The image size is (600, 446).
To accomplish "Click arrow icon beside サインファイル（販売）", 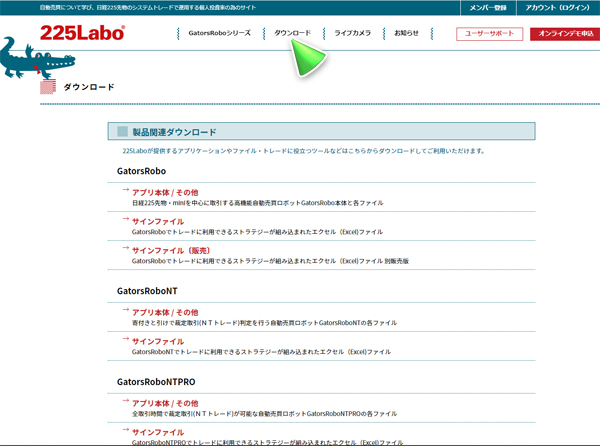I will pyautogui.click(x=126, y=248).
